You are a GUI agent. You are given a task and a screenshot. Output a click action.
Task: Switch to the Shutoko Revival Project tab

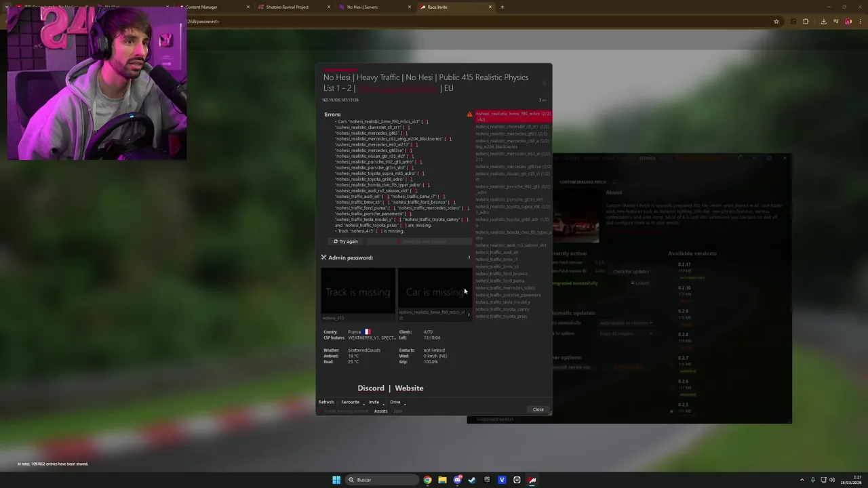(293, 7)
